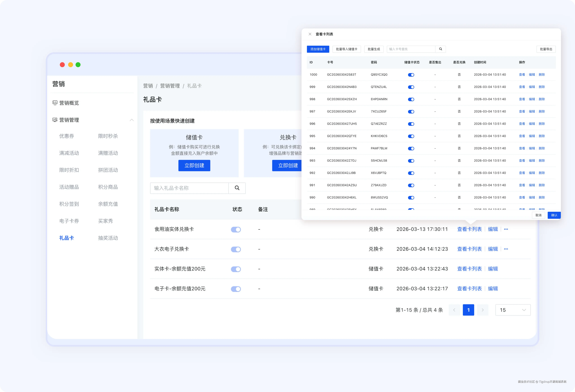Go to previous page arrow
This screenshot has height=392, width=575.
[x=454, y=310]
